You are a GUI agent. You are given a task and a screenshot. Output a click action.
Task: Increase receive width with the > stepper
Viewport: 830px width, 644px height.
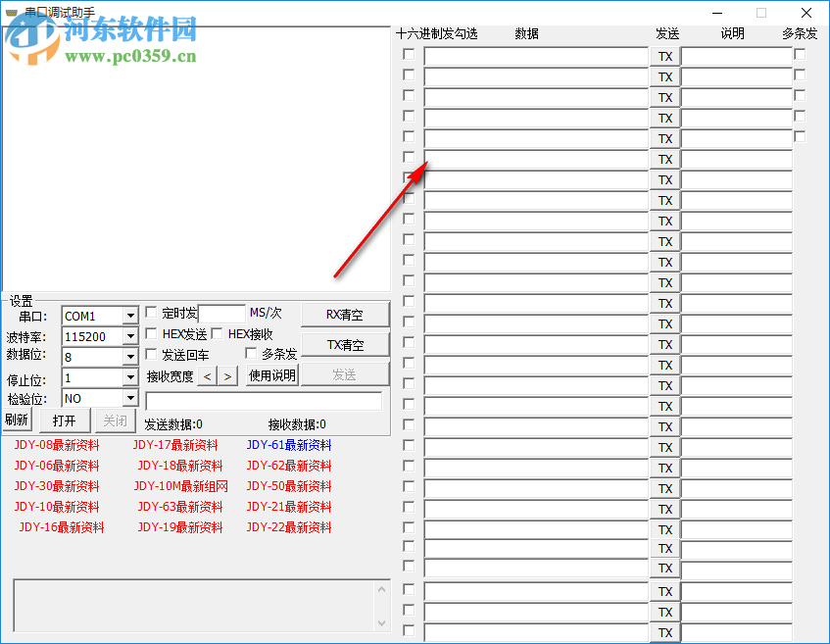(x=226, y=375)
